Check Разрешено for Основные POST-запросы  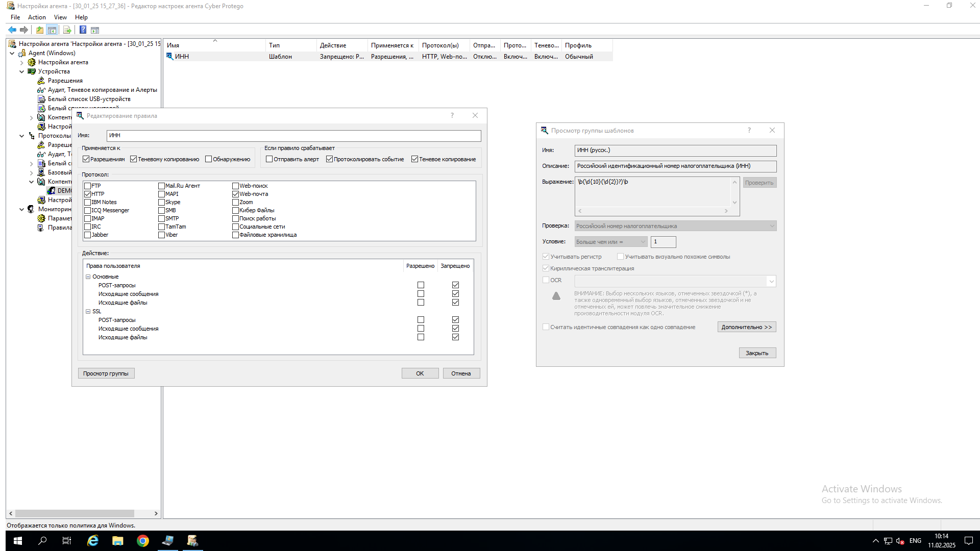[421, 285]
